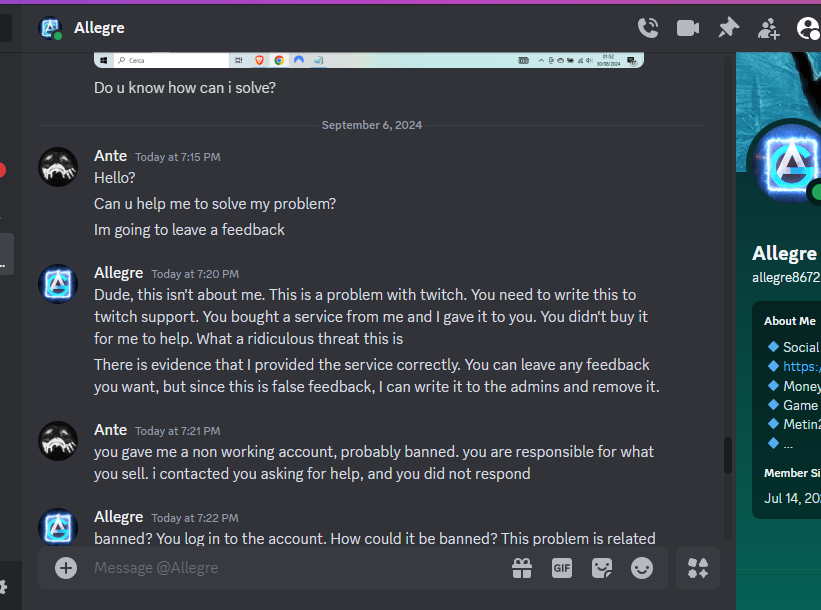Click the Allegre username at 7:20 PM
This screenshot has width=821, height=610.
(118, 273)
